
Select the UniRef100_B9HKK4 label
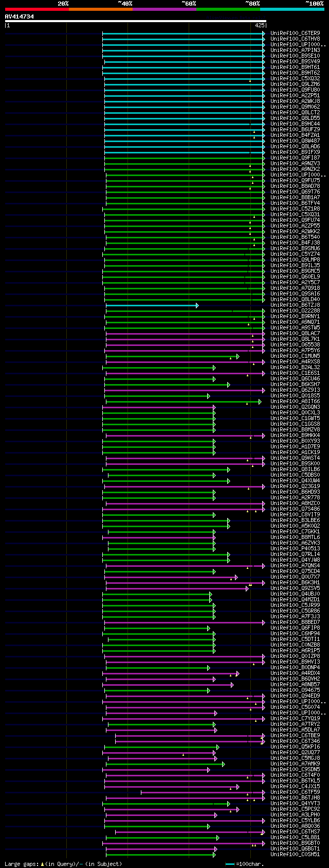coord(295,436)
